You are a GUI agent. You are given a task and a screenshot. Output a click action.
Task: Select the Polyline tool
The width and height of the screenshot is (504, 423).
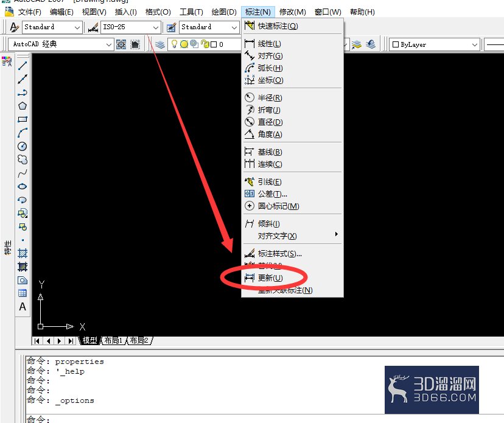(x=23, y=93)
